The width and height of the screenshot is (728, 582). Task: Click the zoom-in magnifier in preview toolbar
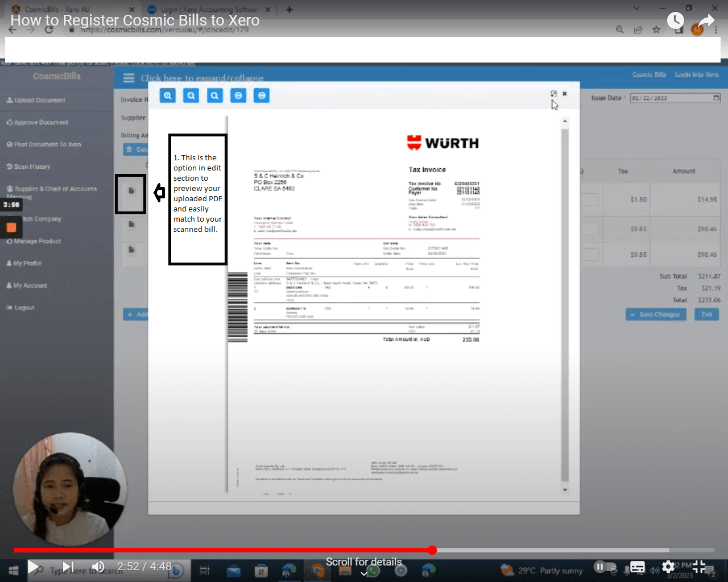168,96
